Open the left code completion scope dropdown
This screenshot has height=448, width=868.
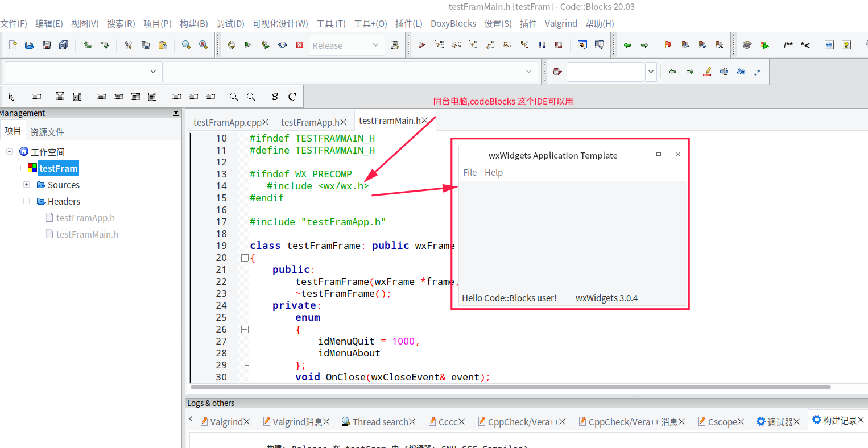(x=83, y=72)
